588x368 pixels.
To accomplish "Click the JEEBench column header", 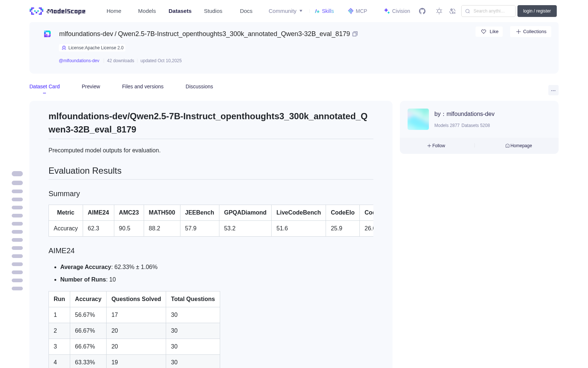I will click(200, 213).
